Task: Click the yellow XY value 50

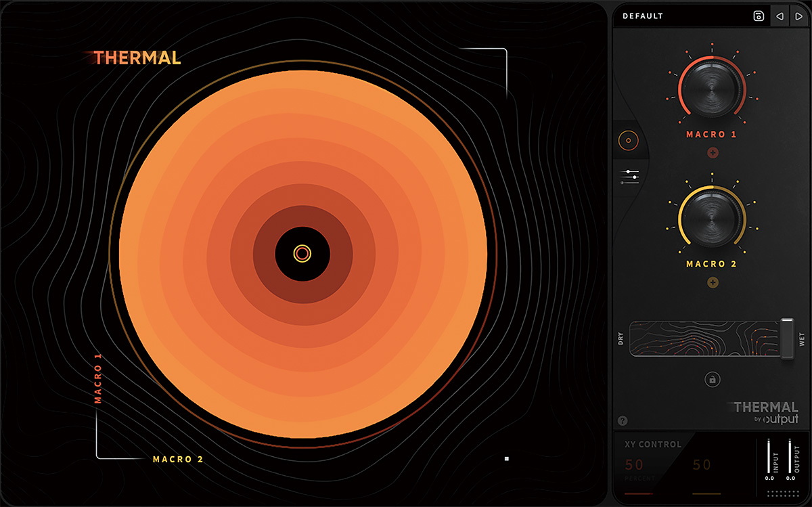Action: 702,465
